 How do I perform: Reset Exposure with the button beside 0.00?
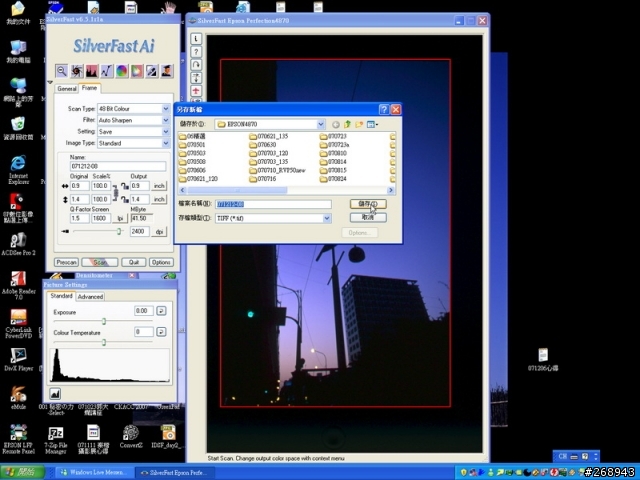[161, 311]
